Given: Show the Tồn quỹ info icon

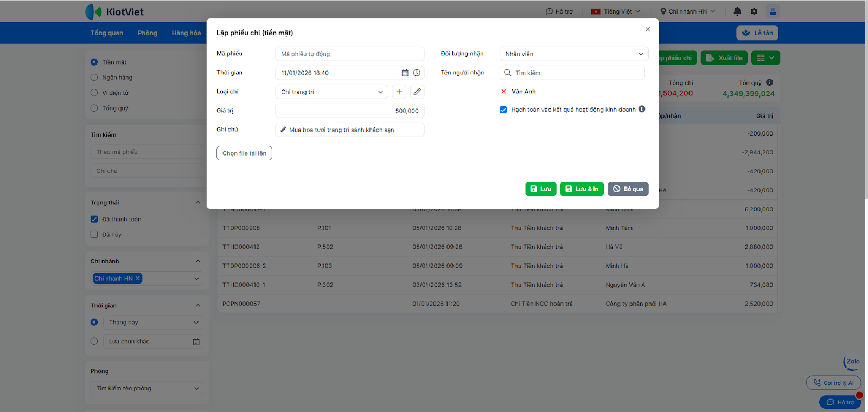Looking at the screenshot, I should pyautogui.click(x=769, y=82).
